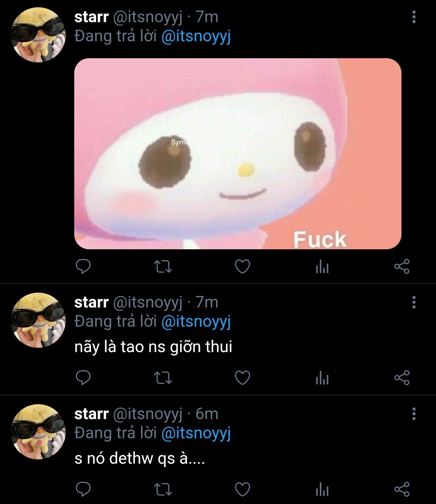Open the My Melody meme image
This screenshot has height=504, width=436.
tap(238, 154)
